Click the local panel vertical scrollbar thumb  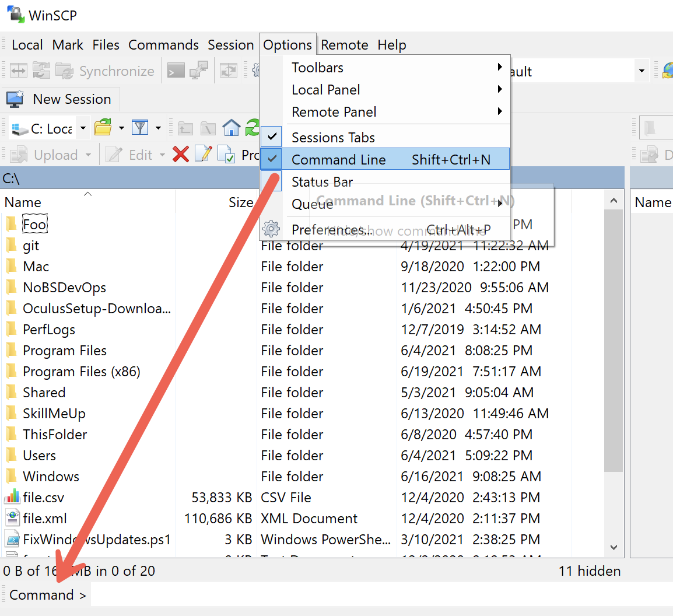(x=614, y=341)
